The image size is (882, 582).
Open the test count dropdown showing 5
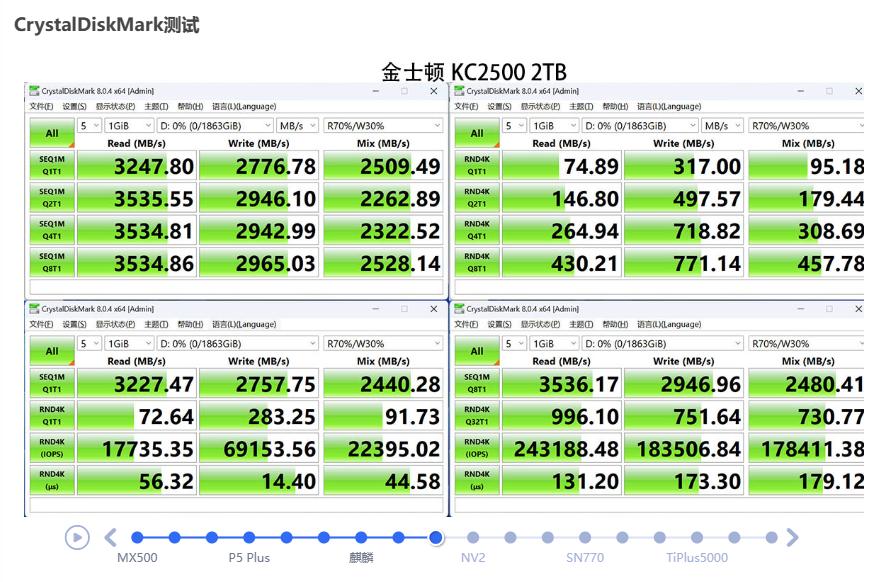pos(88,125)
